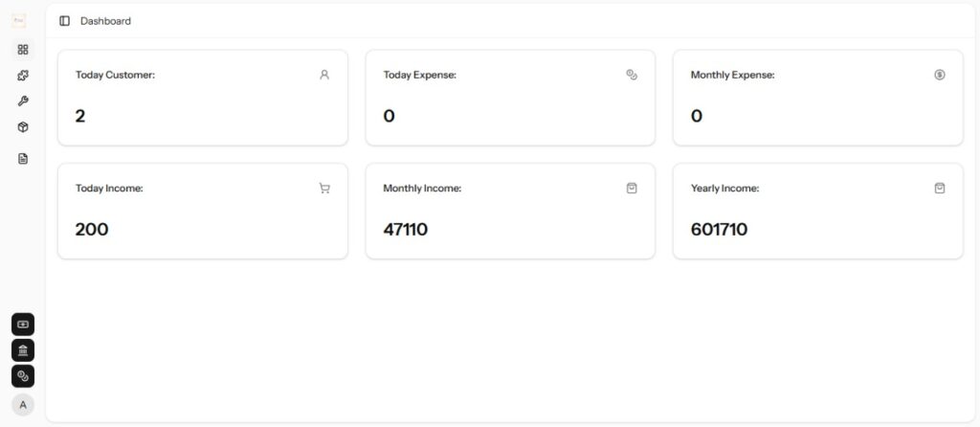980x427 pixels.
Task: Click the Today Expense card
Action: [x=510, y=98]
